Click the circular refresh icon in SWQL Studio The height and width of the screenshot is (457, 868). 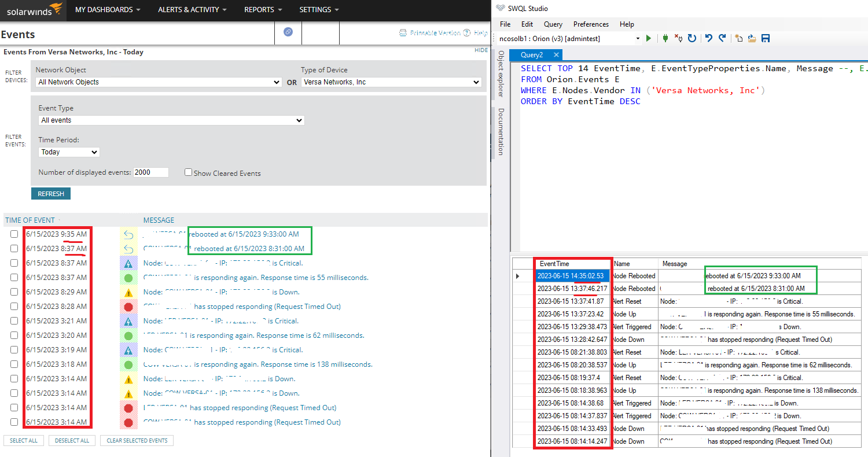pos(692,38)
